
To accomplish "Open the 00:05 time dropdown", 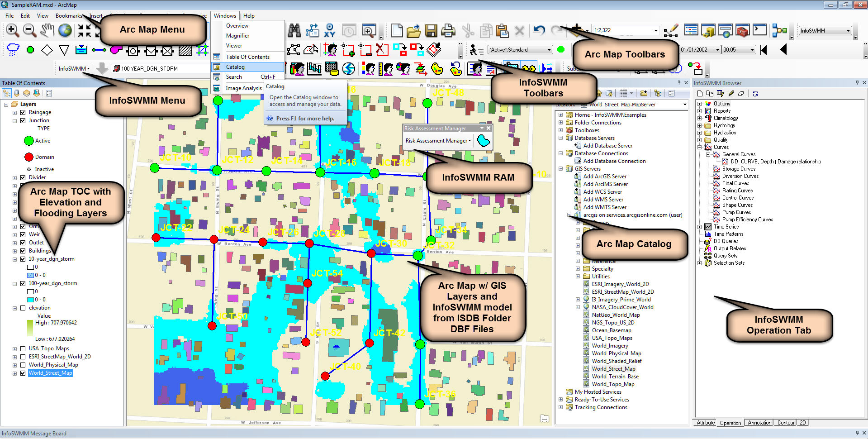I will coord(752,50).
